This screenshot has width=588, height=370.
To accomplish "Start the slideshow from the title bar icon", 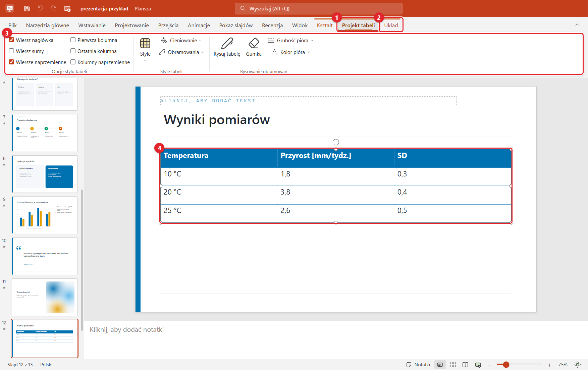I will tap(67, 9).
